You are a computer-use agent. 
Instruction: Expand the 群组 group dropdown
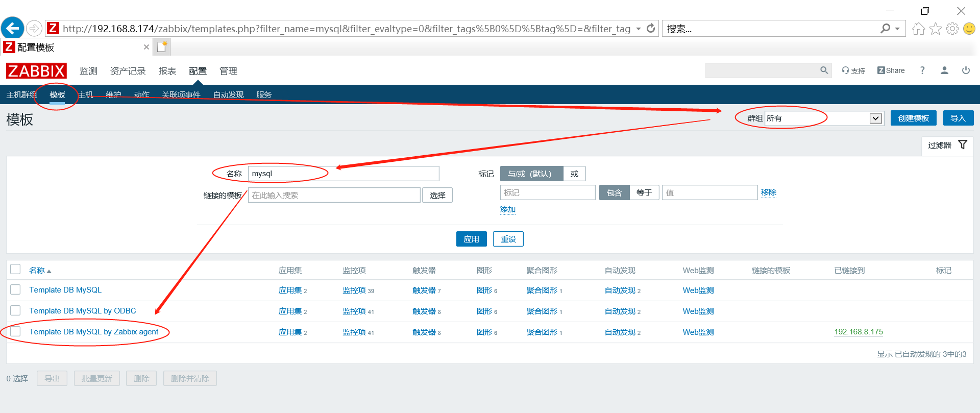875,118
